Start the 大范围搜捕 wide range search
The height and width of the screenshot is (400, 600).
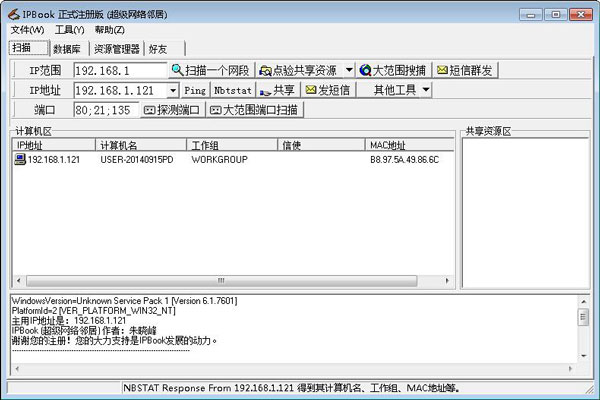click(393, 70)
